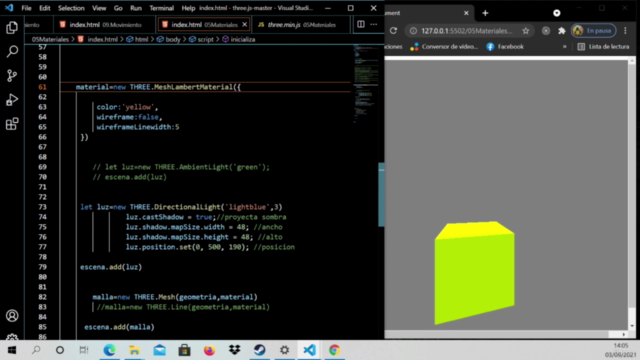Image resolution: width=640 pixels, height=360 pixels.
Task: Open Task View on taskbar
Action: pos(84,350)
